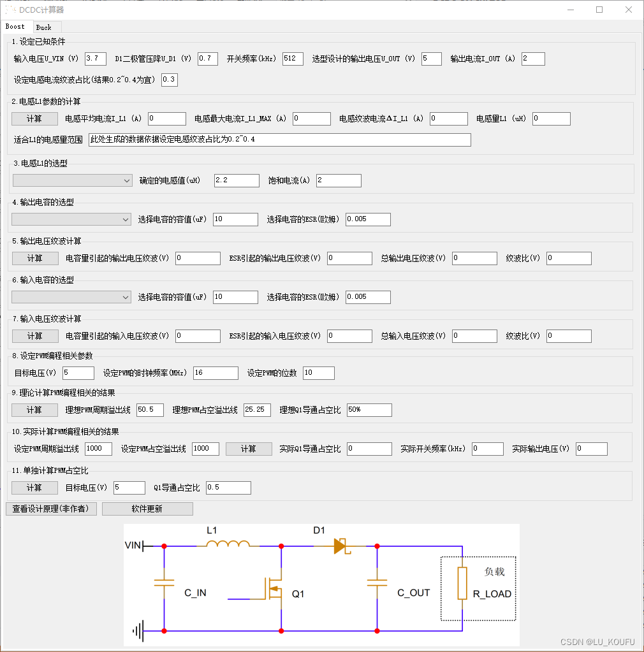Click input capacitor value (uF) field
The height and width of the screenshot is (652, 644).
tap(235, 297)
